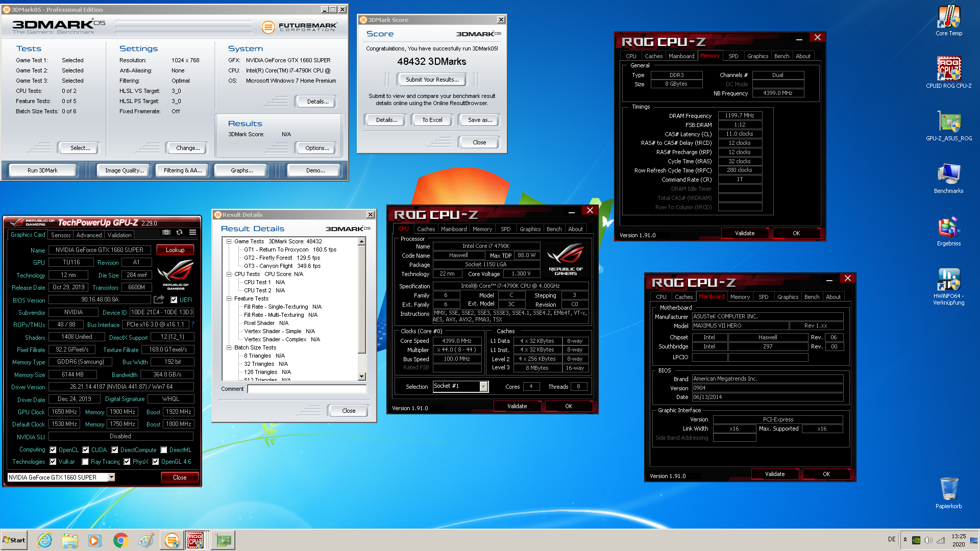Toggle the UEFI checkbox in GPU-Z
The width and height of the screenshot is (980, 551).
[174, 300]
